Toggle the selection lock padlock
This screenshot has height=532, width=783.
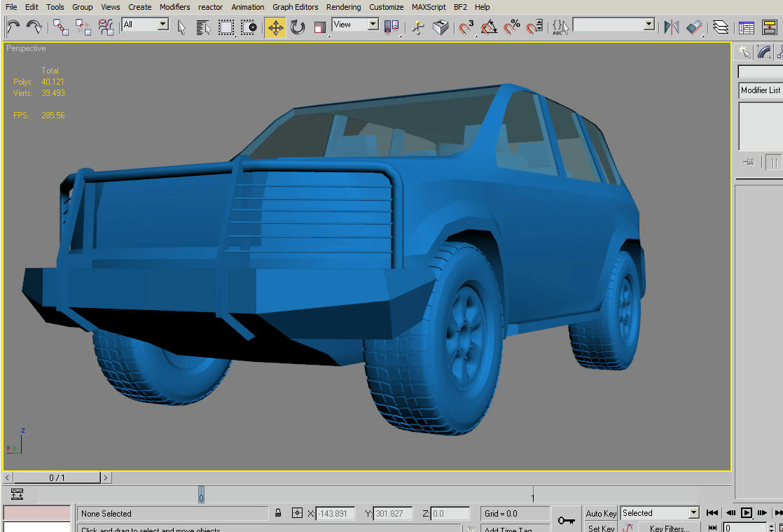pos(278,513)
